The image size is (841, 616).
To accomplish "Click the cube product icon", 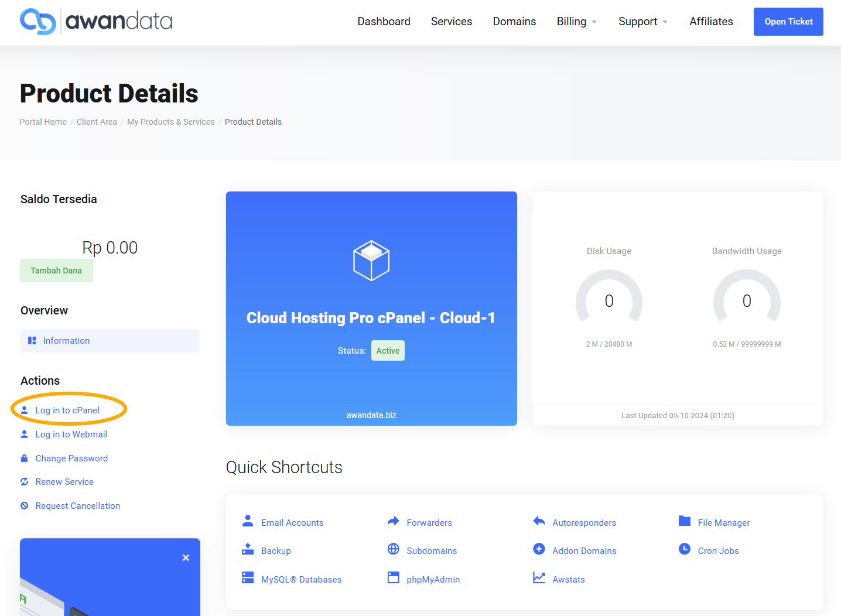I will pyautogui.click(x=371, y=261).
